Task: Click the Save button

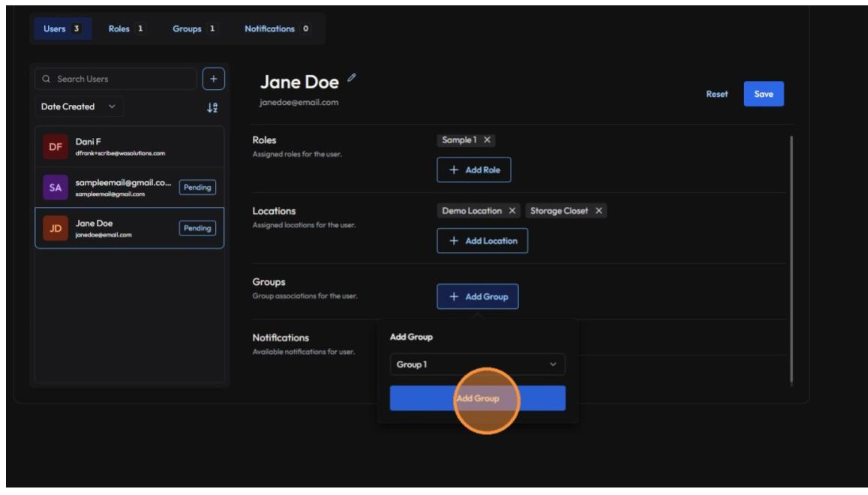Action: click(763, 94)
